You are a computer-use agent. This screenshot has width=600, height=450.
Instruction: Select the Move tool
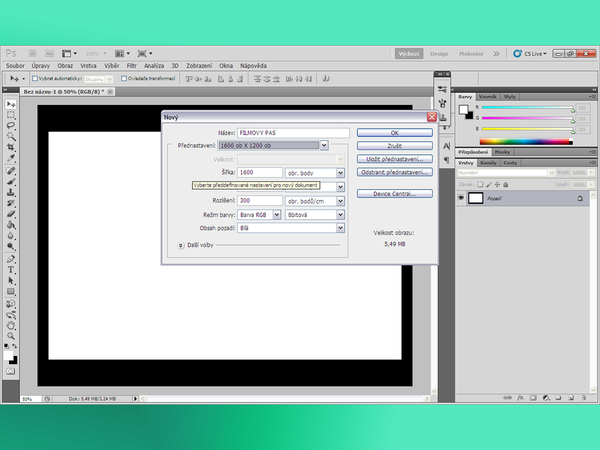[x=11, y=105]
